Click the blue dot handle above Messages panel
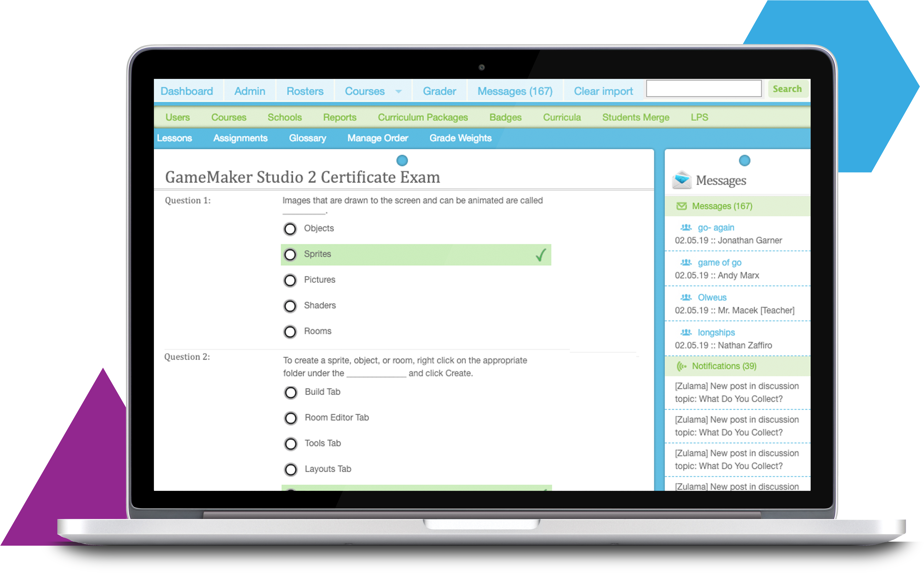924x573 pixels. (x=744, y=161)
